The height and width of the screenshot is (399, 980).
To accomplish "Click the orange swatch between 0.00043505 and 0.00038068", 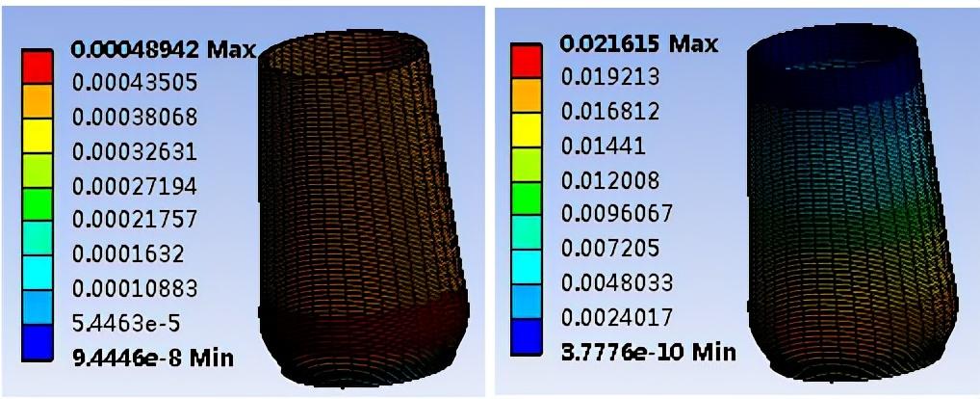I will (x=37, y=100).
